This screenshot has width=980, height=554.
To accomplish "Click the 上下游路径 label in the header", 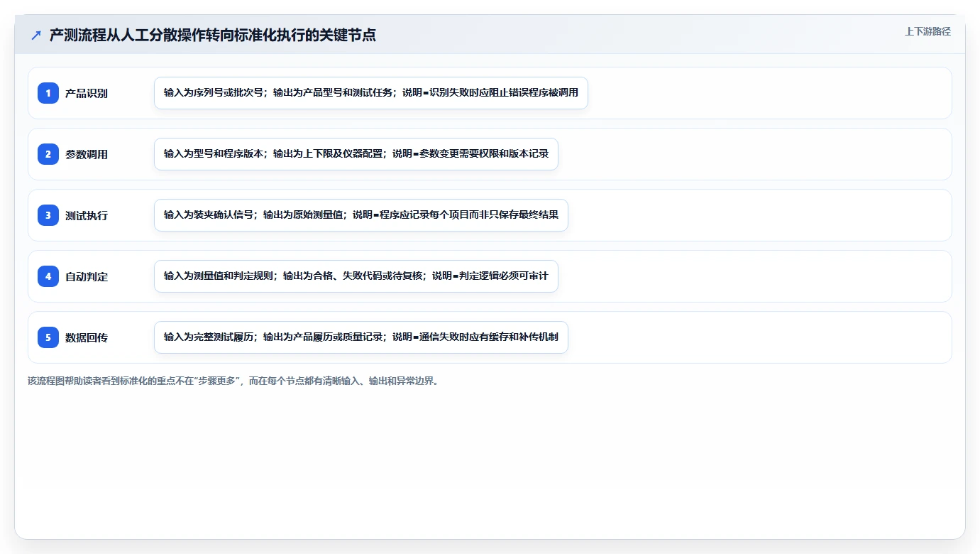I will pyautogui.click(x=927, y=31).
